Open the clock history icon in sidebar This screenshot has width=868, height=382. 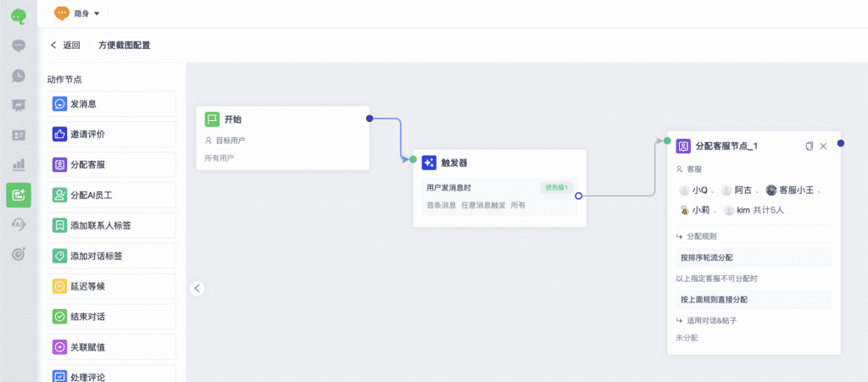(19, 75)
